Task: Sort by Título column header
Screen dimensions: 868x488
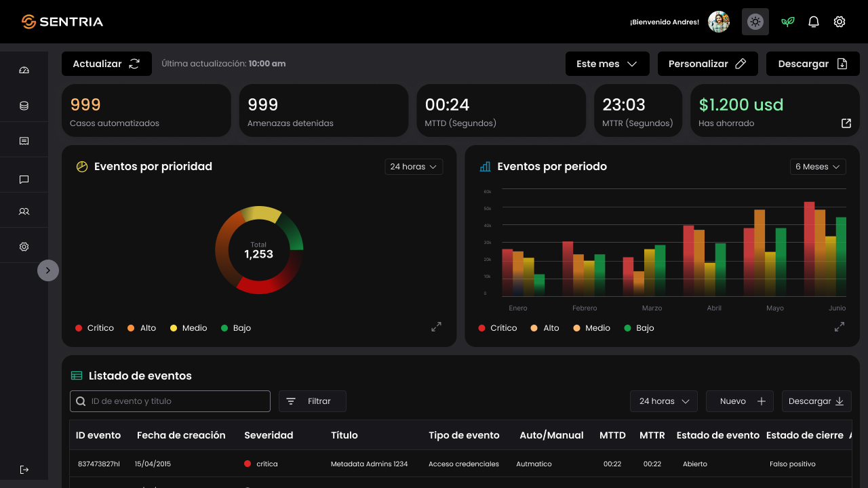Action: click(x=344, y=435)
